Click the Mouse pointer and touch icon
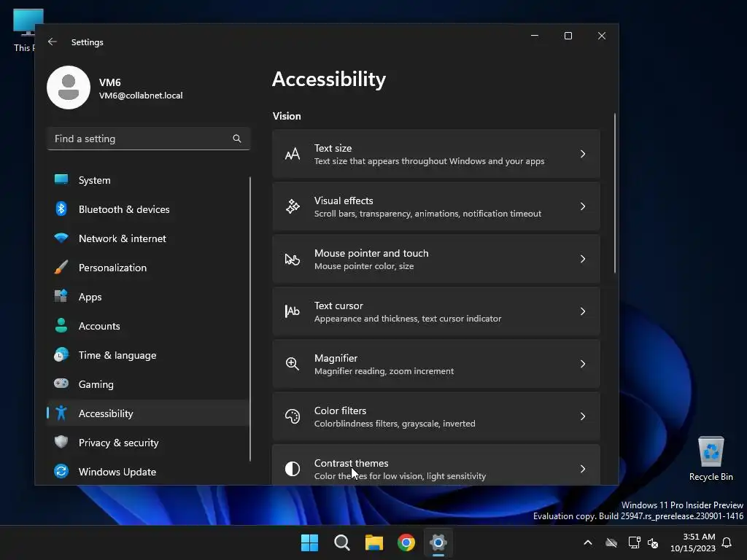This screenshot has height=560, width=747. (x=292, y=259)
